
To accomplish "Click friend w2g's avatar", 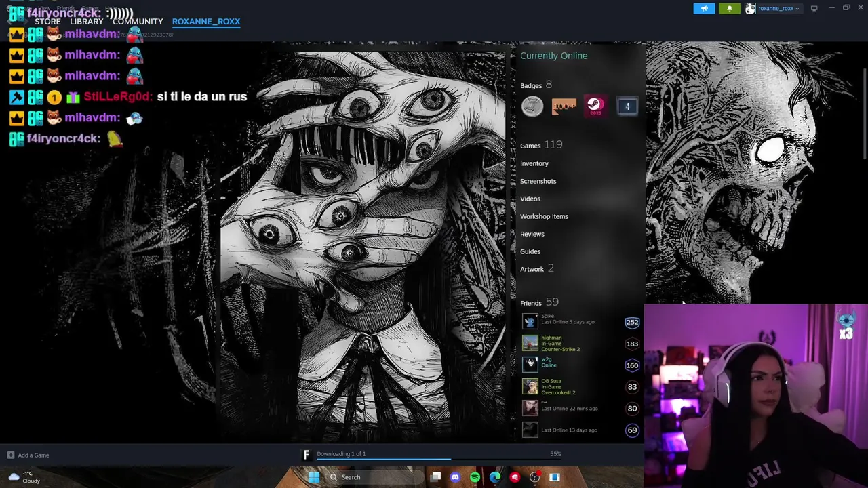I will (530, 365).
